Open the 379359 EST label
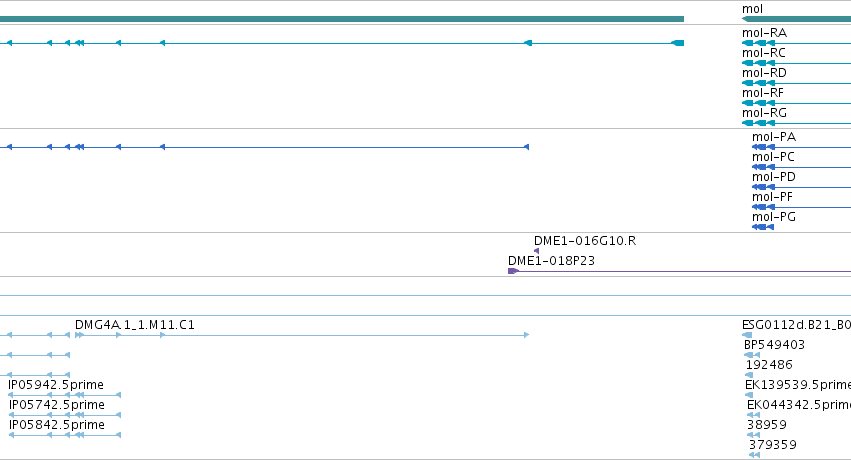 click(773, 445)
